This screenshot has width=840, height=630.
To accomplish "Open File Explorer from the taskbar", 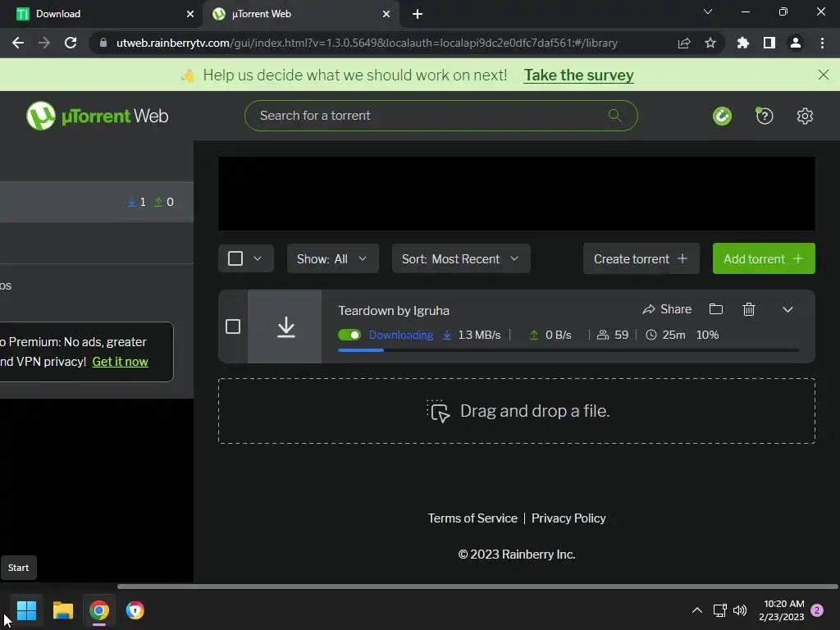I will (62, 610).
